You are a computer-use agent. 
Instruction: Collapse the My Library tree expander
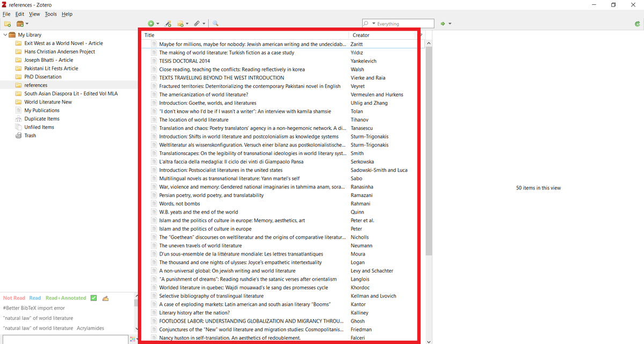click(x=5, y=35)
